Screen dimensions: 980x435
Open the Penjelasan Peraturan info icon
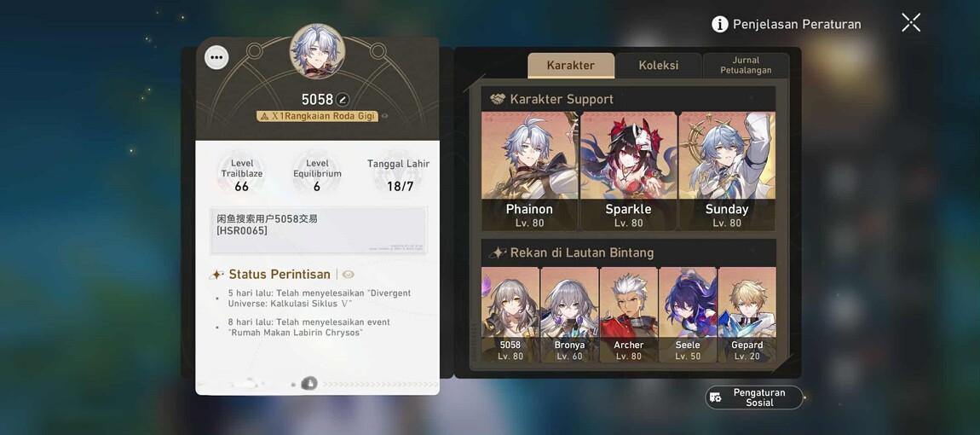click(x=720, y=25)
